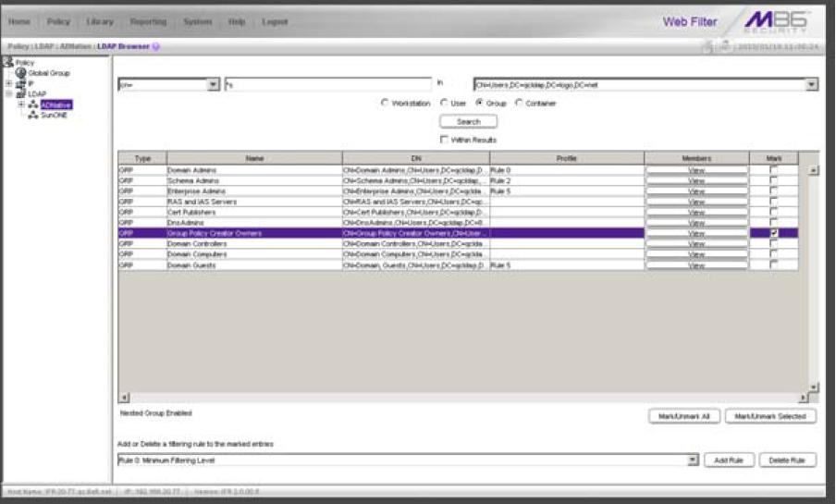Expand the ADNative tree node
This screenshot has width=836, height=504.
21,104
